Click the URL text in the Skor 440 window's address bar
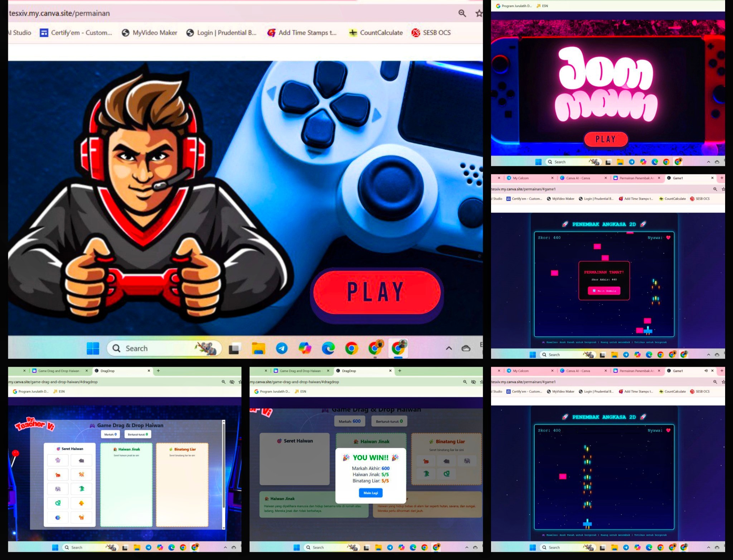 (x=524, y=189)
